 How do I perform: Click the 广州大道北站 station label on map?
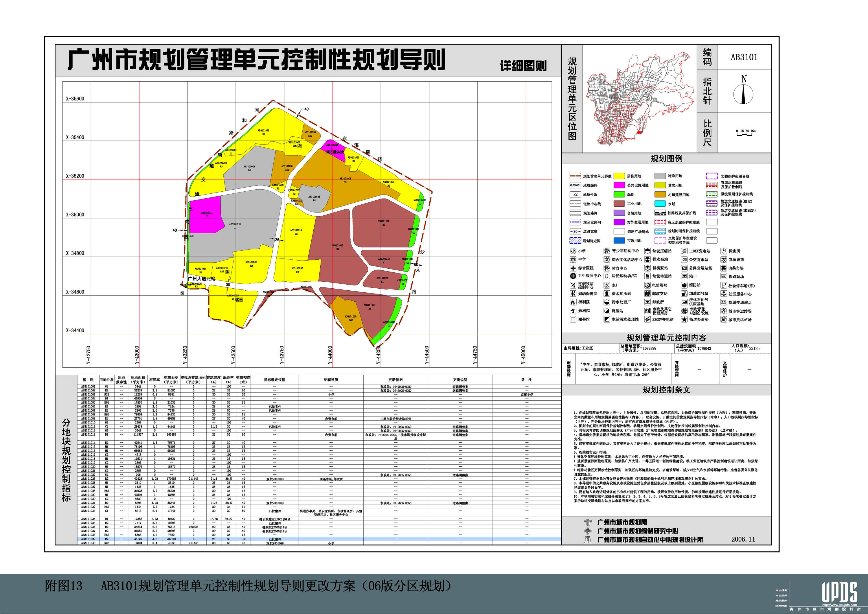click(201, 278)
